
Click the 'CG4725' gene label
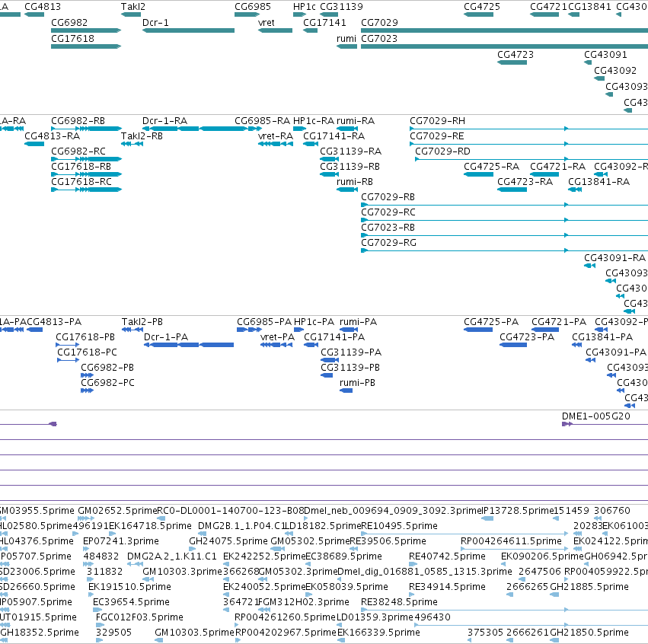click(482, 7)
